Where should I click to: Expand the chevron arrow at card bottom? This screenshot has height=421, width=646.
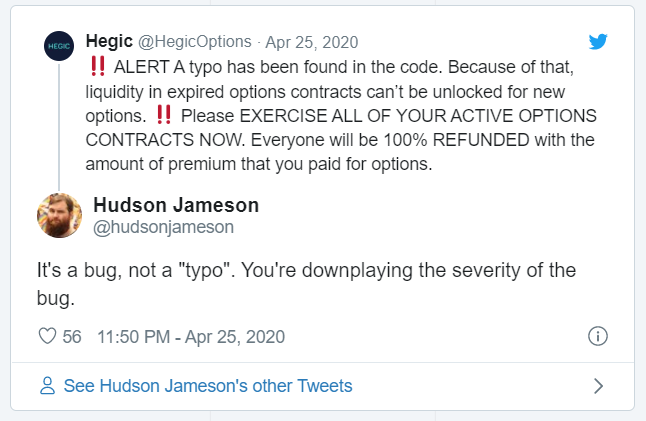point(598,386)
